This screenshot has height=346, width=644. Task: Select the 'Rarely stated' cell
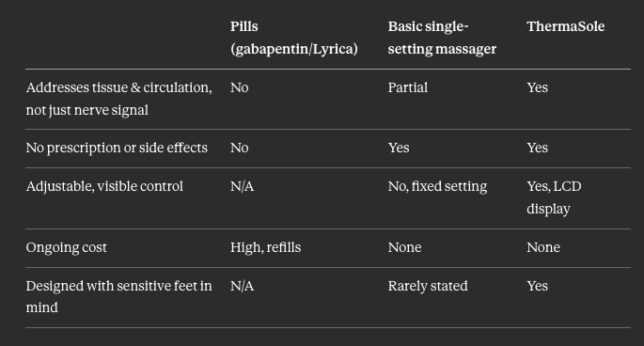click(428, 286)
